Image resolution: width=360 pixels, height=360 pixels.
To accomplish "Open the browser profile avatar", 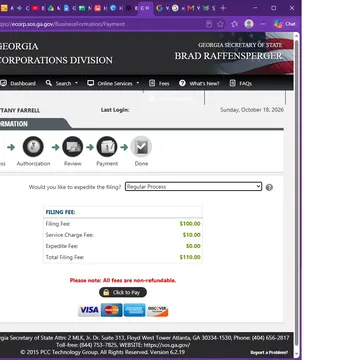I will point(249,24).
